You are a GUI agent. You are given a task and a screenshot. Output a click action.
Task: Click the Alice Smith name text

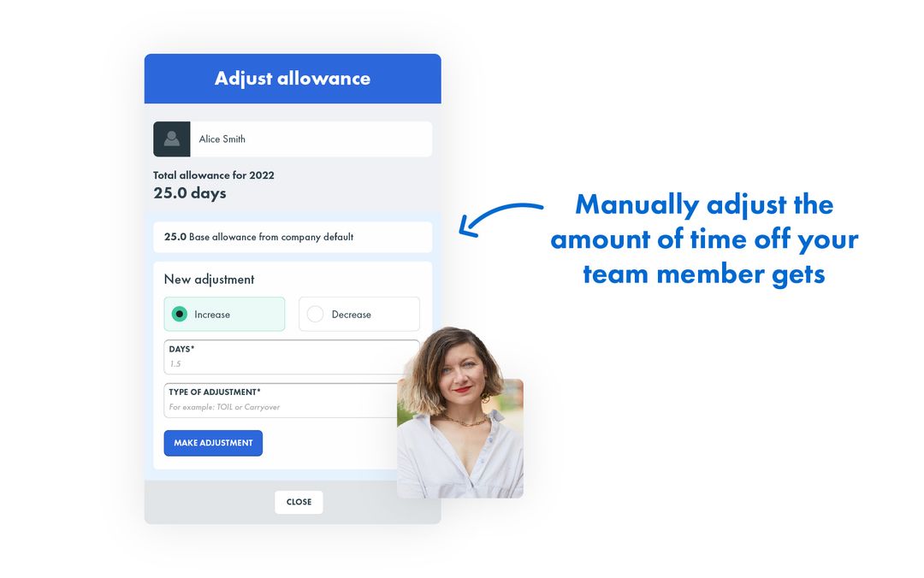[x=222, y=139]
